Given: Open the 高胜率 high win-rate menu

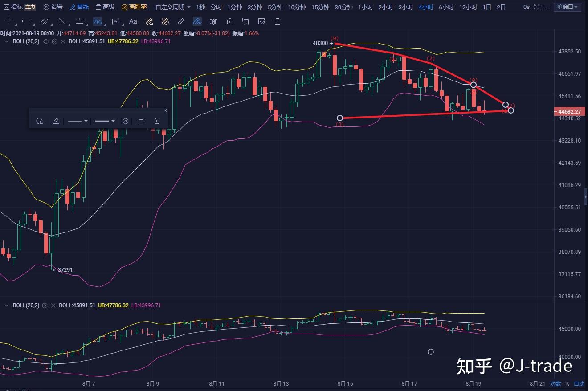Looking at the screenshot, I should click(134, 7).
